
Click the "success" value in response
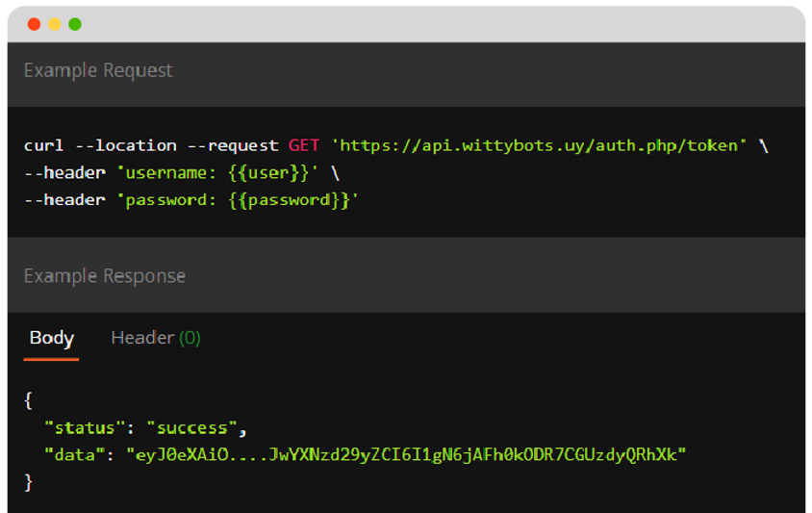(x=192, y=428)
